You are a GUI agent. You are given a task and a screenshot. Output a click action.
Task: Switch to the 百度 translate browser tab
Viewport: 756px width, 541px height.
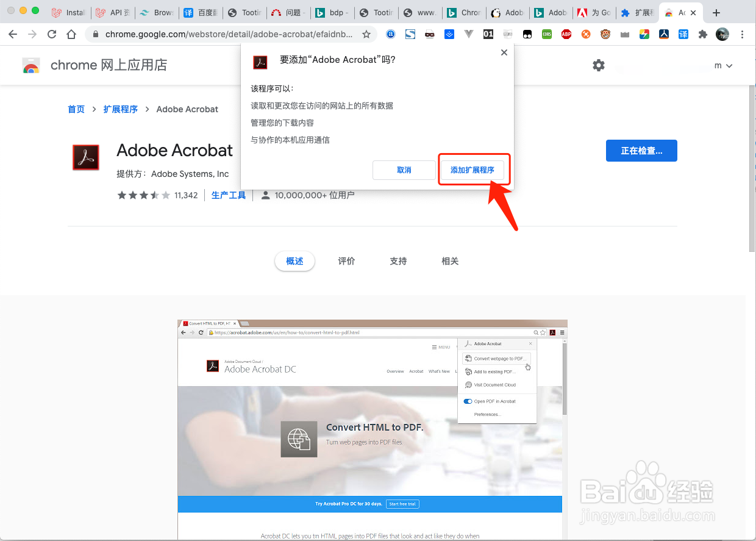201,13
